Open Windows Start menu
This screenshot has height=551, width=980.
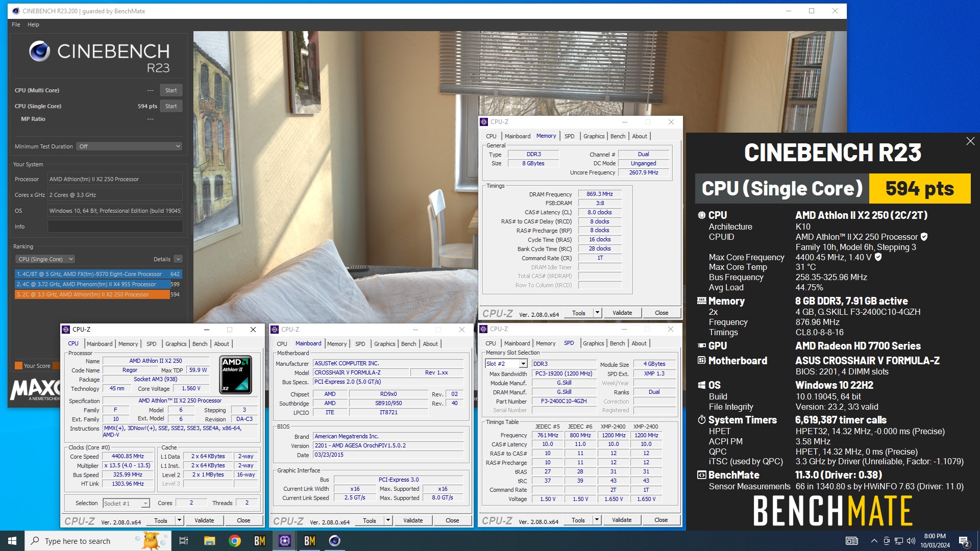click(x=12, y=541)
